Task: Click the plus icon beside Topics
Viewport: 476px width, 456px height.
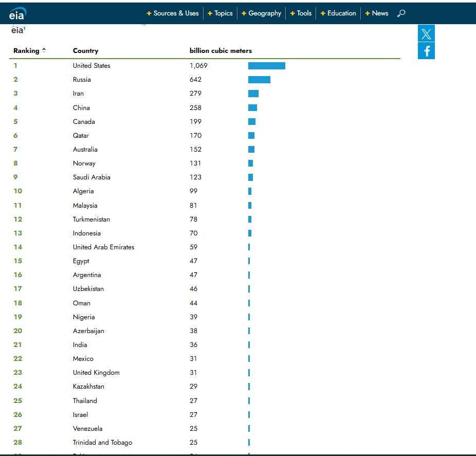Action: tap(210, 13)
